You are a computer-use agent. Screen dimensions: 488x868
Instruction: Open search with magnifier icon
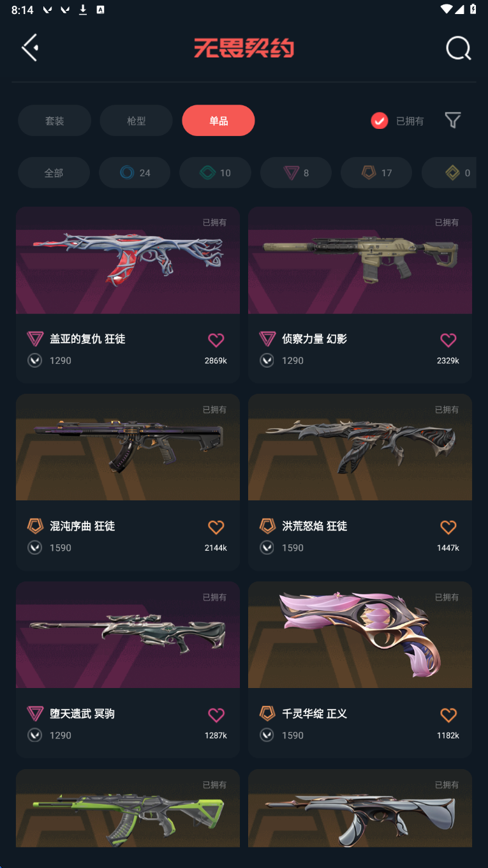[x=458, y=48]
